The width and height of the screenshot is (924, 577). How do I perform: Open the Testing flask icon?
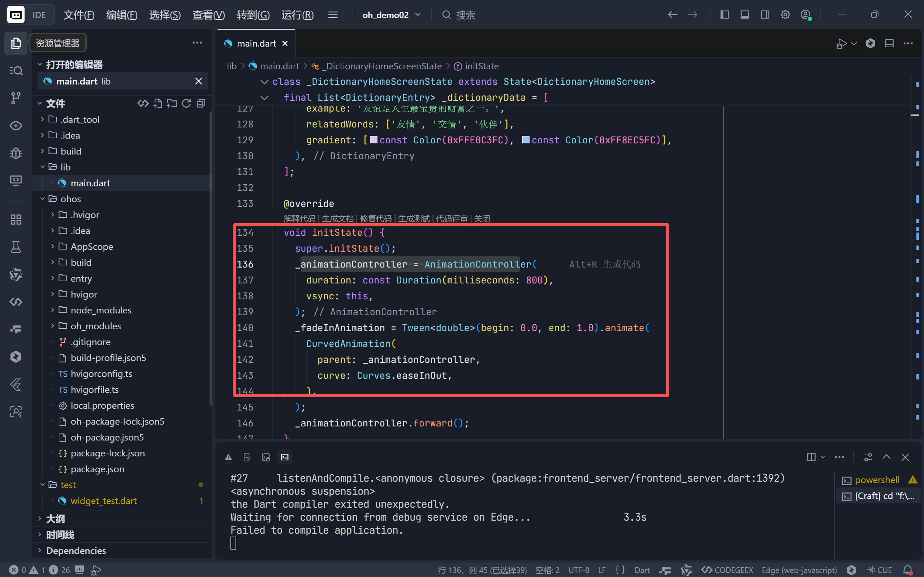(x=16, y=247)
